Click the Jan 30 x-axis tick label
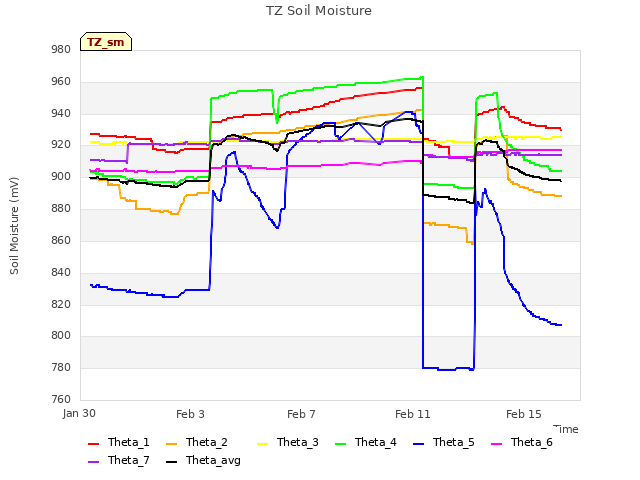This screenshot has height=480, width=640. coord(79,413)
